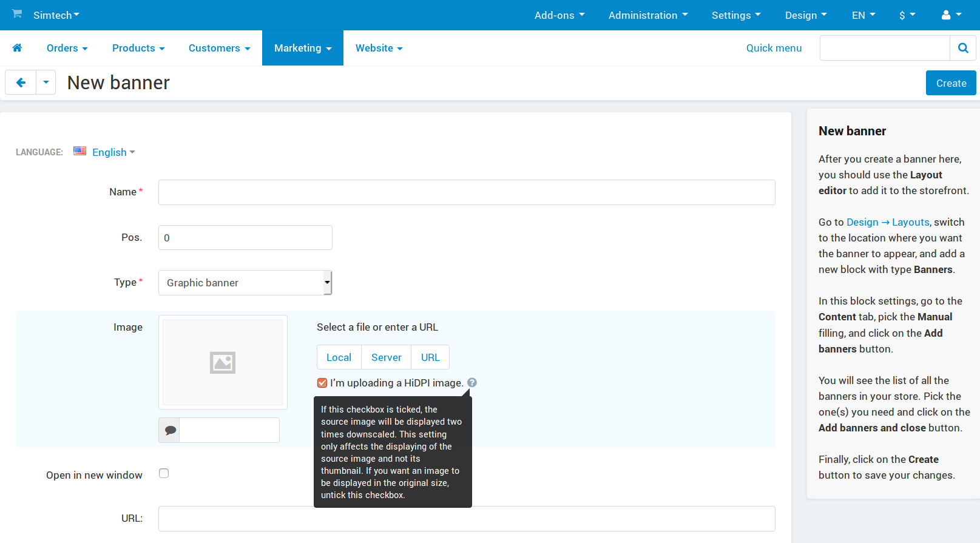Click the back arrow button

[x=21, y=83]
